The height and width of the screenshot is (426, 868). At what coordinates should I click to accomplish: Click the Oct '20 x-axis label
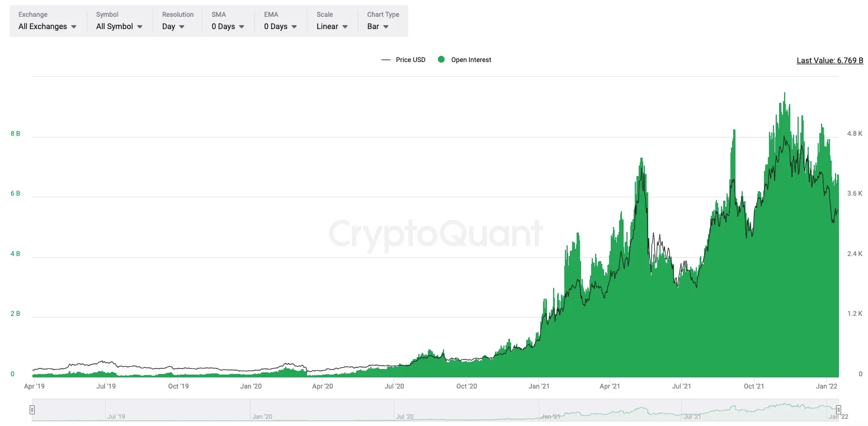(x=466, y=386)
